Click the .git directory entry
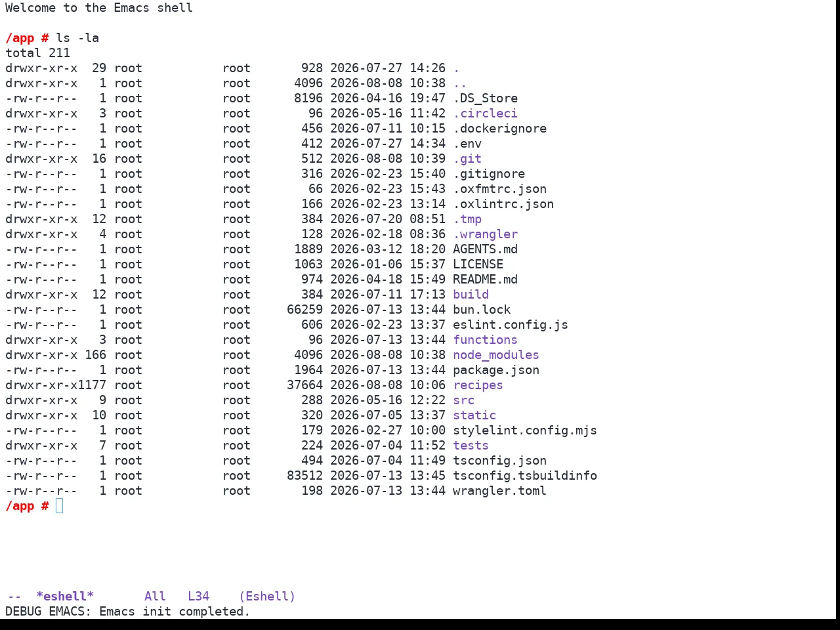840x630 pixels. [x=467, y=159]
